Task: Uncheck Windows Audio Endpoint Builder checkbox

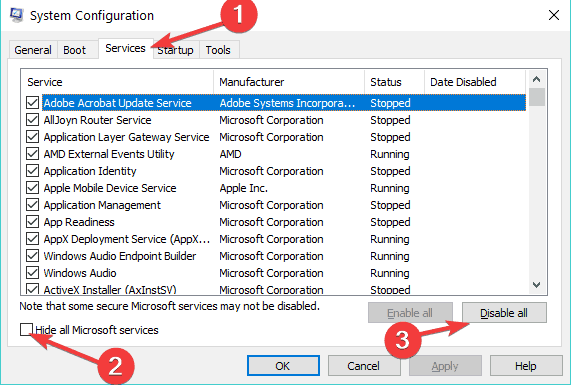Action: click(32, 256)
